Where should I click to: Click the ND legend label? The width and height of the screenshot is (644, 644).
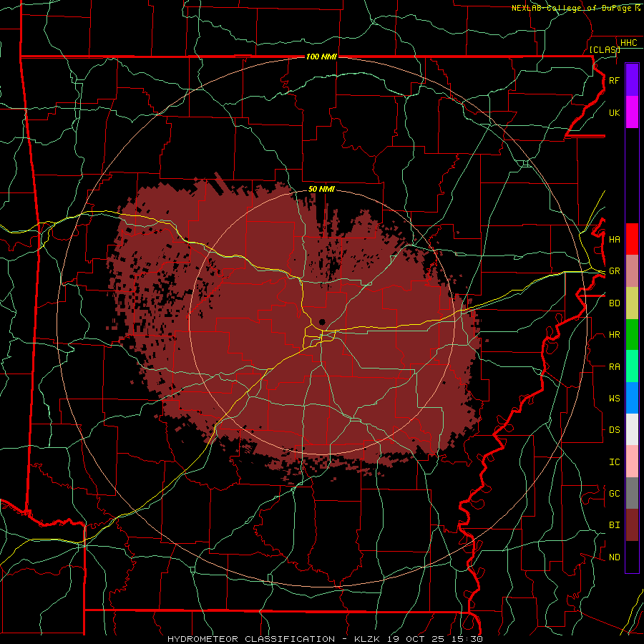pos(614,557)
